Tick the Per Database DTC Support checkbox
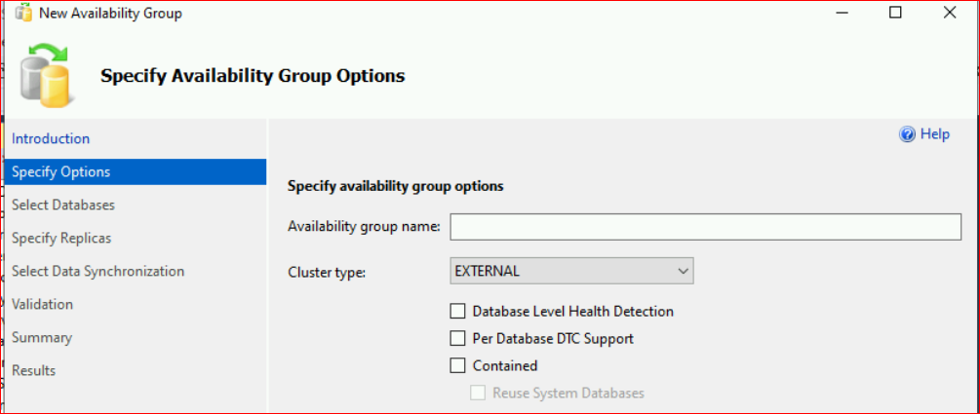Screen dimensions: 980x414 457,339
